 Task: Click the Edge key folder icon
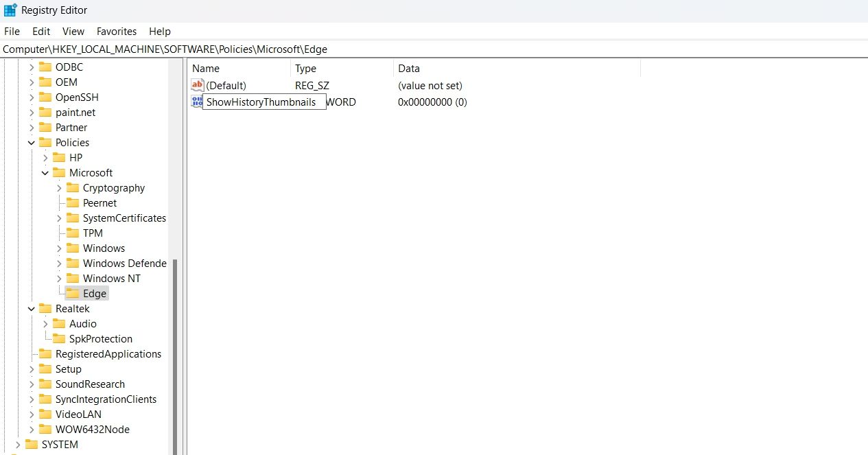[x=73, y=294]
